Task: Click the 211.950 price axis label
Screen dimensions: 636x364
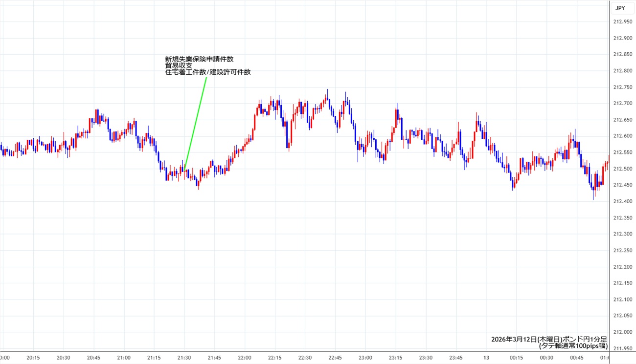Action: pos(622,348)
